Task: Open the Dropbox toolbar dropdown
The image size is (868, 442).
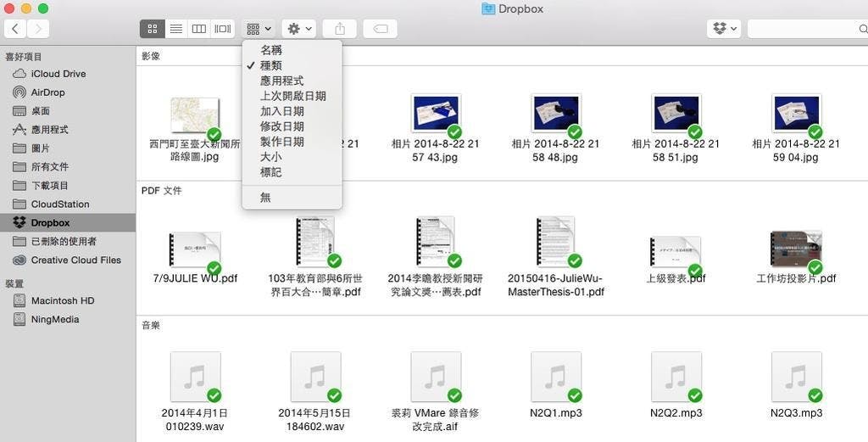Action: pos(724,29)
